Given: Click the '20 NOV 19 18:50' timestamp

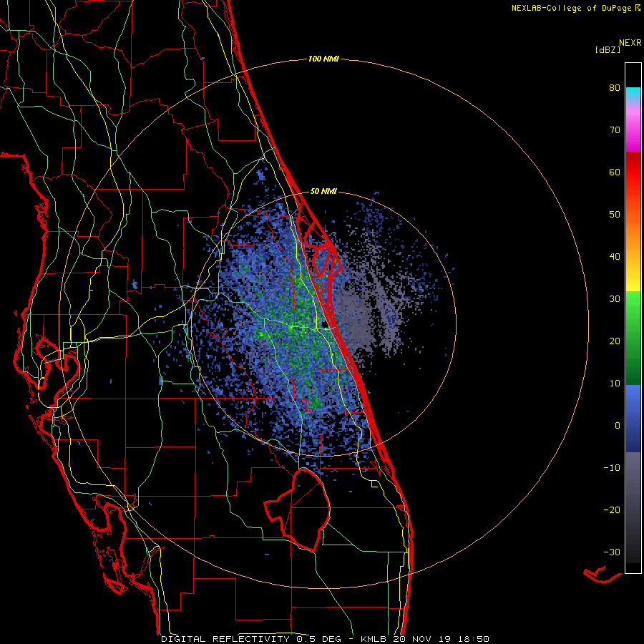Looking at the screenshot, I should point(441,639).
